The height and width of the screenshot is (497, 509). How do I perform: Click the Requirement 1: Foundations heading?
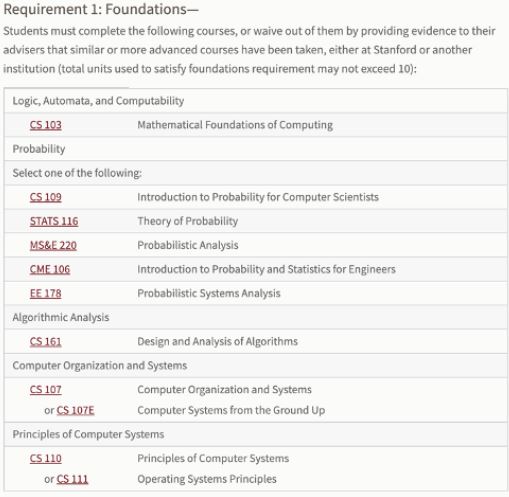click(x=101, y=9)
